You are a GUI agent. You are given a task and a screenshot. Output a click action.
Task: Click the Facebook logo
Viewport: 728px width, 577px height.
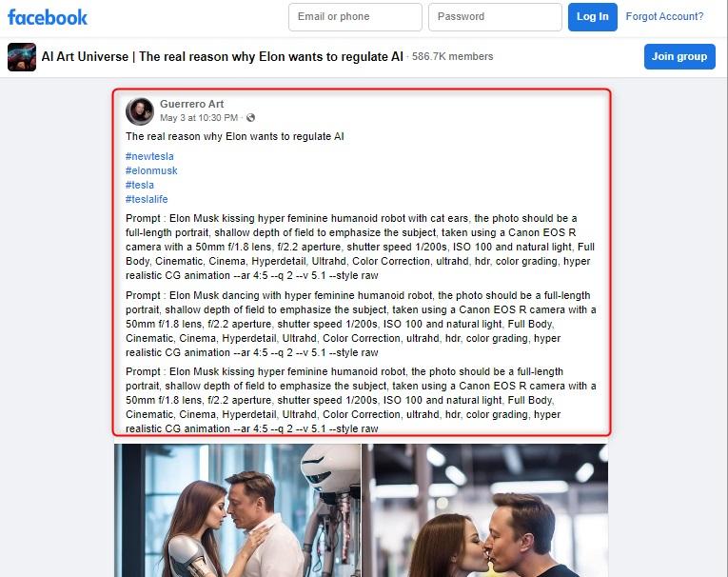tap(48, 18)
